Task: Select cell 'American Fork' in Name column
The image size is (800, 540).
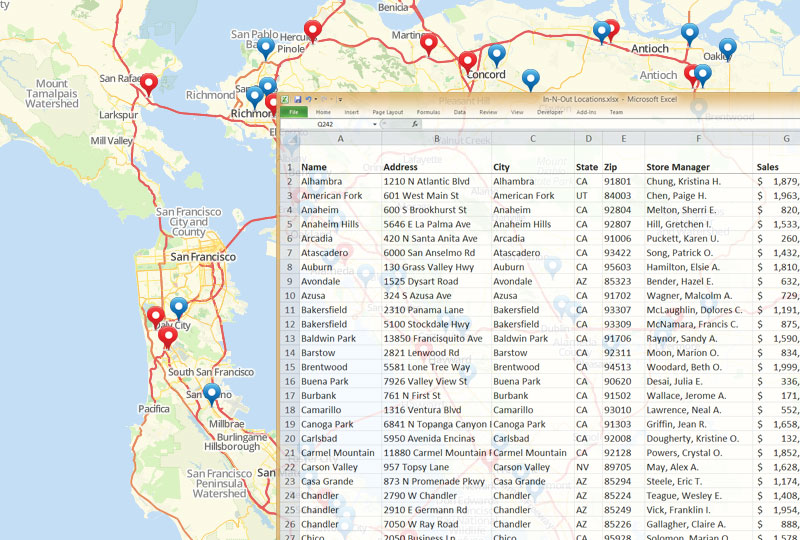Action: pos(340,195)
